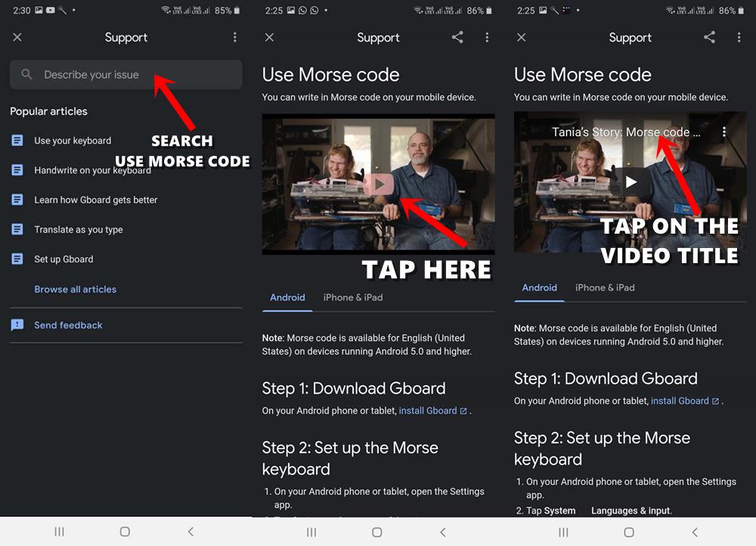
Task: Close the right Support screen with X
Action: pyautogui.click(x=521, y=37)
